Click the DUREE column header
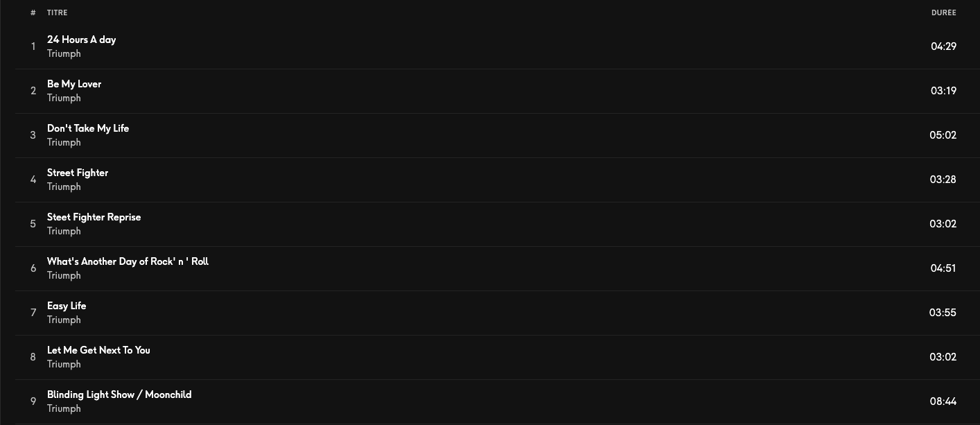 click(944, 13)
